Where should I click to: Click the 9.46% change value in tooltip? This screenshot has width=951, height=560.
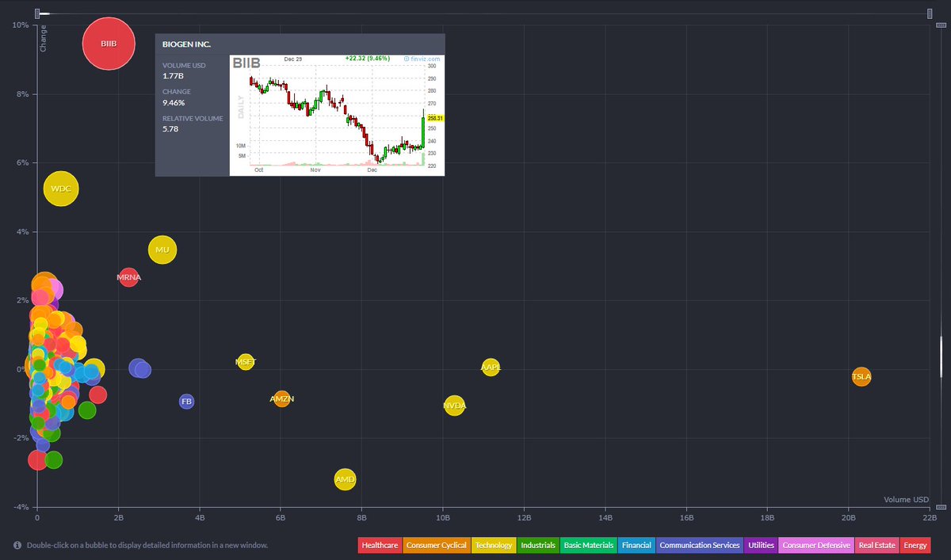click(174, 102)
